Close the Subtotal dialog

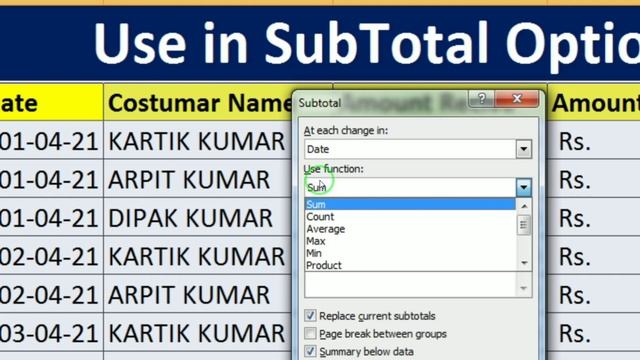[517, 98]
